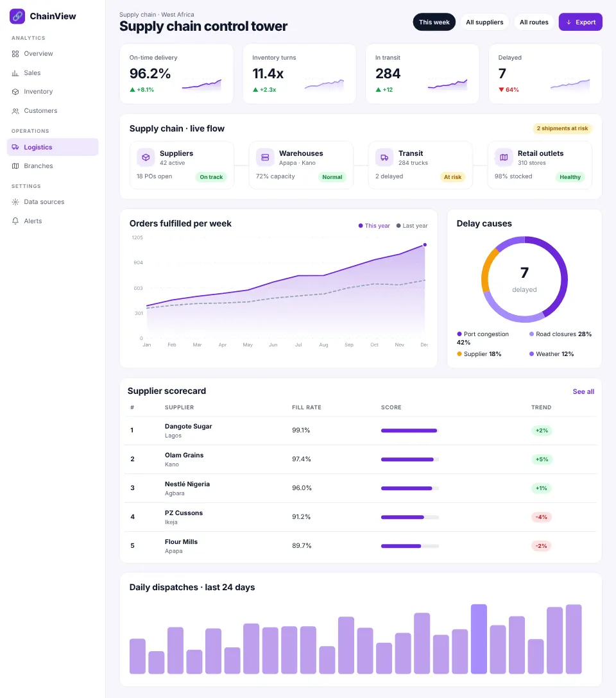Click the 96.0% fill rate value
The image size is (616, 698).
pyautogui.click(x=302, y=488)
